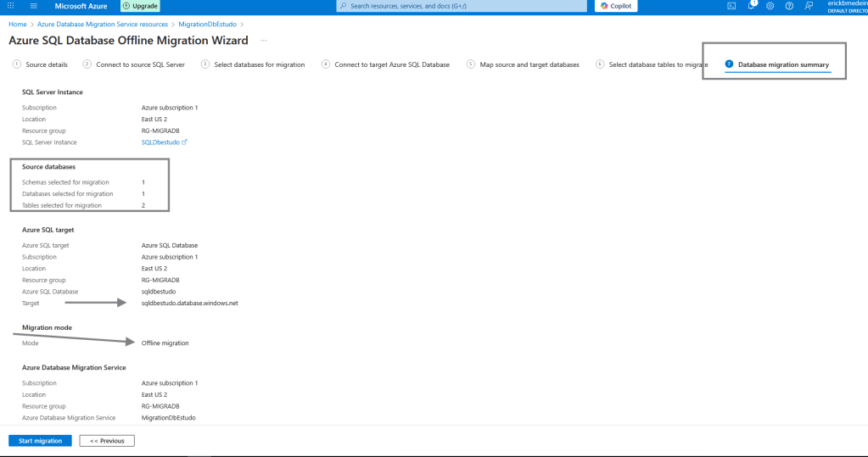
Task: Open Cloud Shell from the top bar
Action: coord(731,6)
